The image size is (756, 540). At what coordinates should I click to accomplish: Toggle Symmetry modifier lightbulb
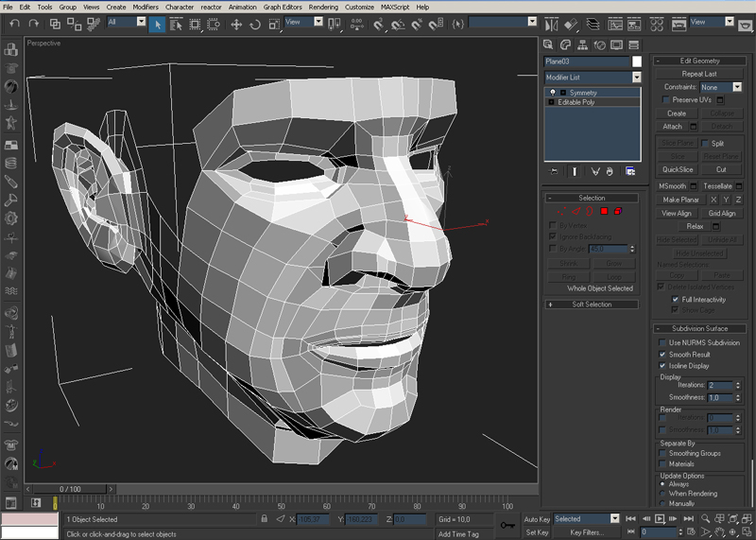553,92
